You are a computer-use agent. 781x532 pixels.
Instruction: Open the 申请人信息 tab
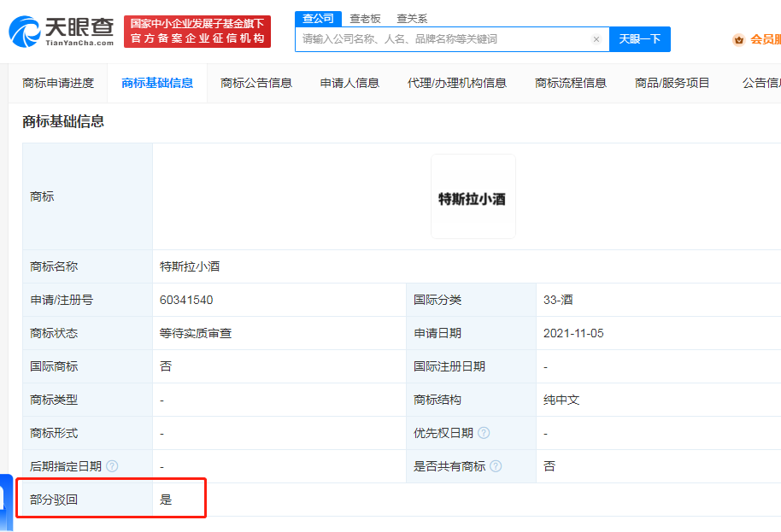(x=349, y=83)
